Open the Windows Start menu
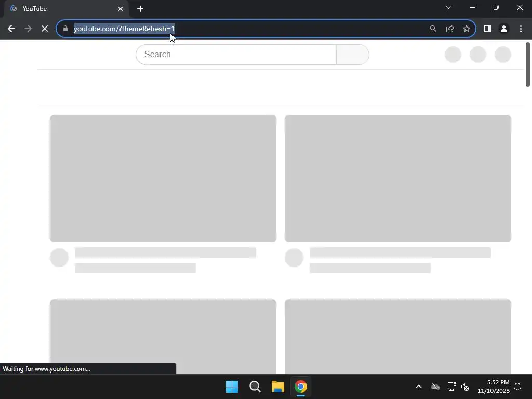Image resolution: width=532 pixels, height=399 pixels. pyautogui.click(x=232, y=387)
